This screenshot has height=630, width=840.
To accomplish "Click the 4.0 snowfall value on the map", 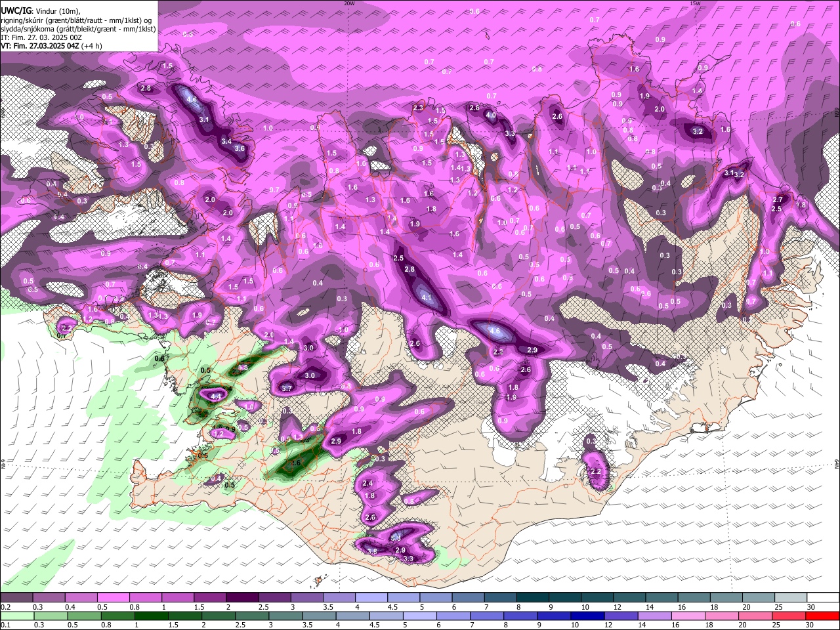I will point(490,115).
